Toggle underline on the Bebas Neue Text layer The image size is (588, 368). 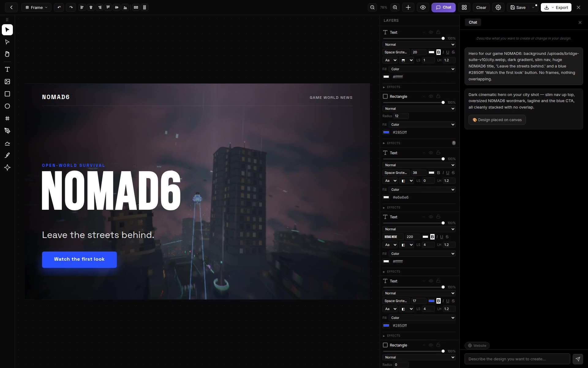[x=442, y=237]
